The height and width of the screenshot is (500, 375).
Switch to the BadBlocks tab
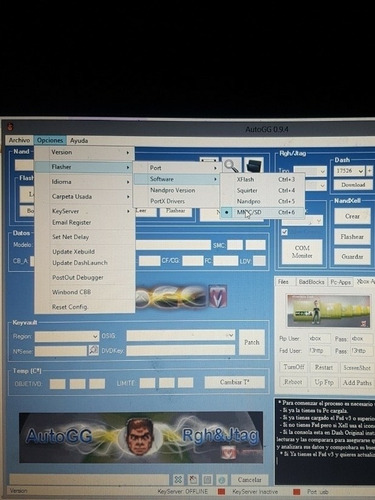311,282
